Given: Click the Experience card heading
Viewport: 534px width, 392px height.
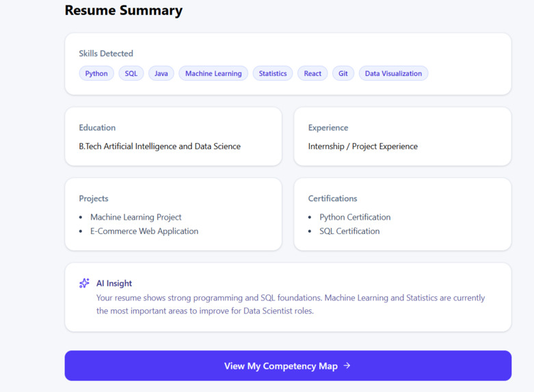Looking at the screenshot, I should point(328,127).
